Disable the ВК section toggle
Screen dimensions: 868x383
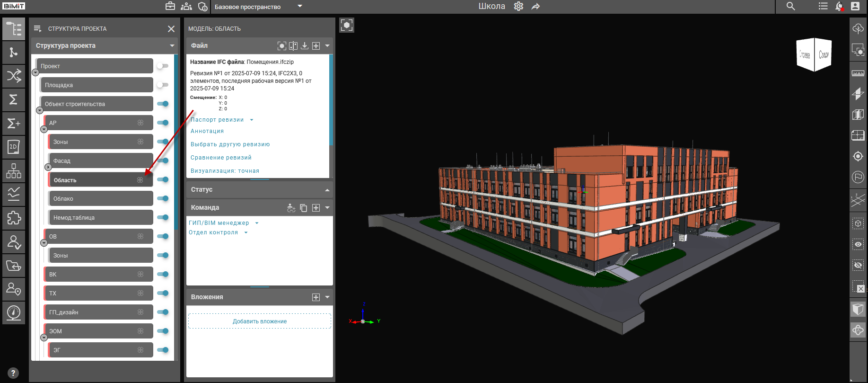click(162, 274)
